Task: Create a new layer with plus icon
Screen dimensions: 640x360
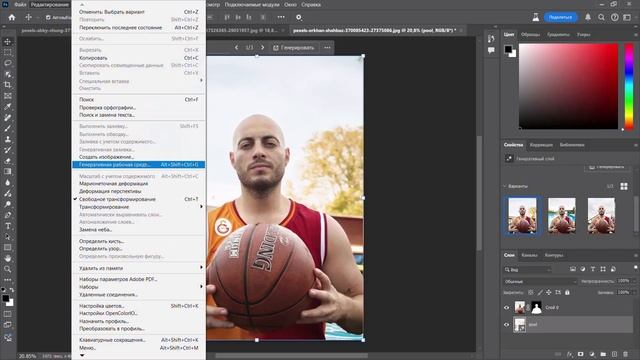Action: tap(614, 354)
